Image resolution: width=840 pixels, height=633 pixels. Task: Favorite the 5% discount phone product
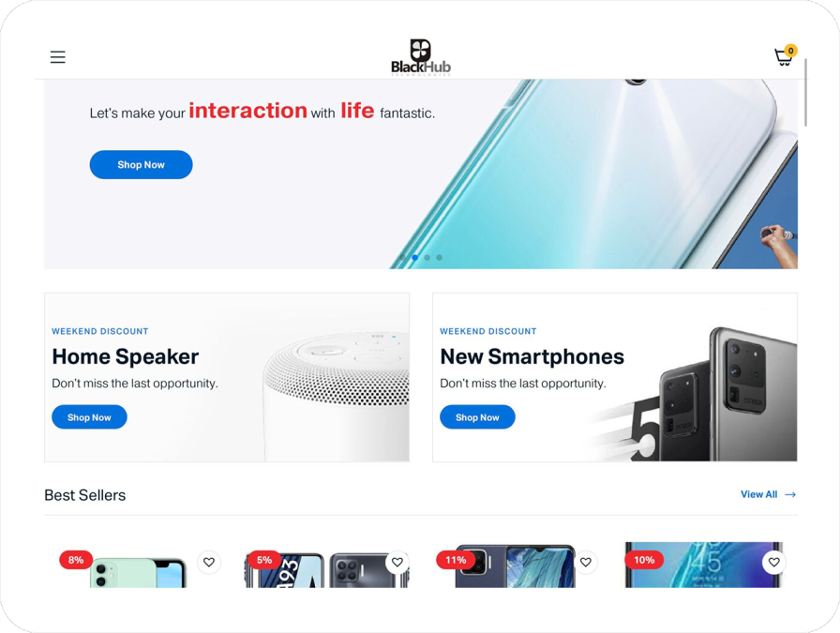coord(397,563)
